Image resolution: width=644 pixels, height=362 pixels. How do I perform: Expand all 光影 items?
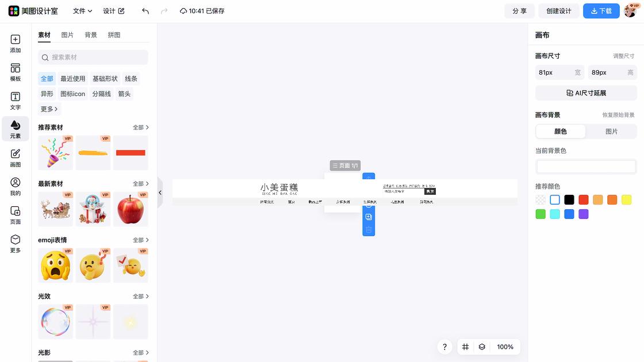pos(140,353)
